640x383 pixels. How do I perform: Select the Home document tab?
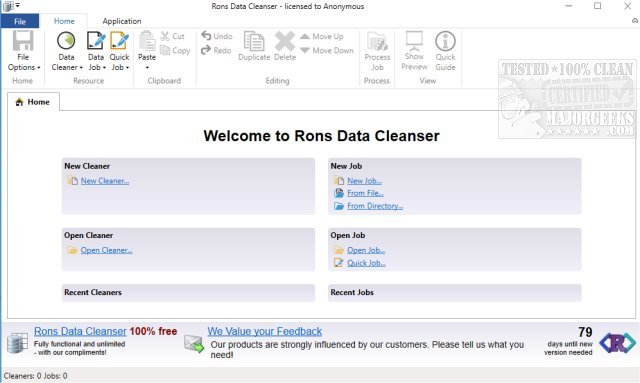(x=33, y=102)
